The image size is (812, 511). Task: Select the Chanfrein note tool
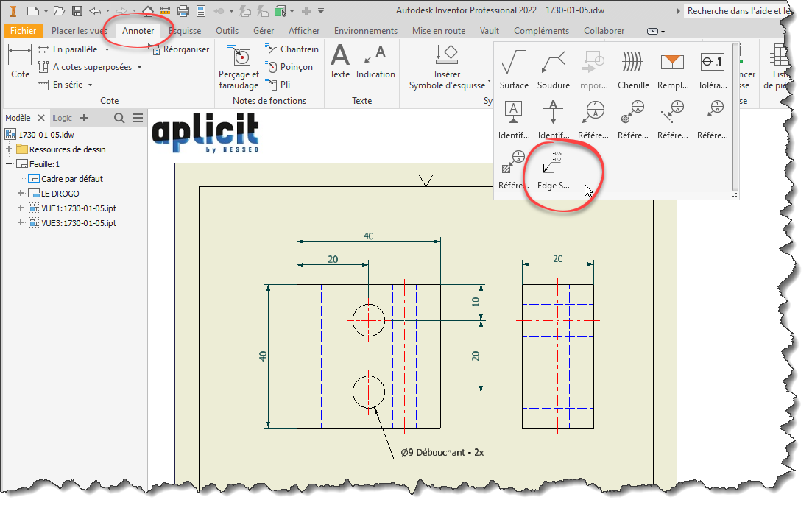point(292,49)
